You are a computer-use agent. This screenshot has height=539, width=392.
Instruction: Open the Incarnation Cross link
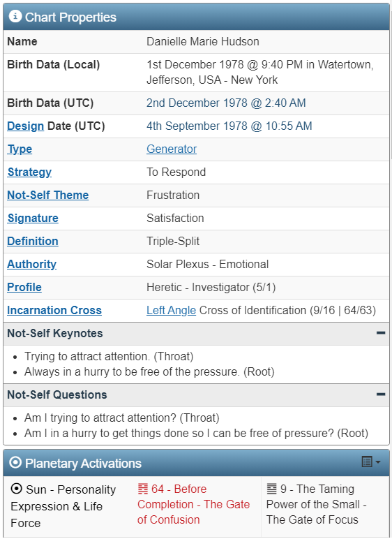tap(54, 310)
